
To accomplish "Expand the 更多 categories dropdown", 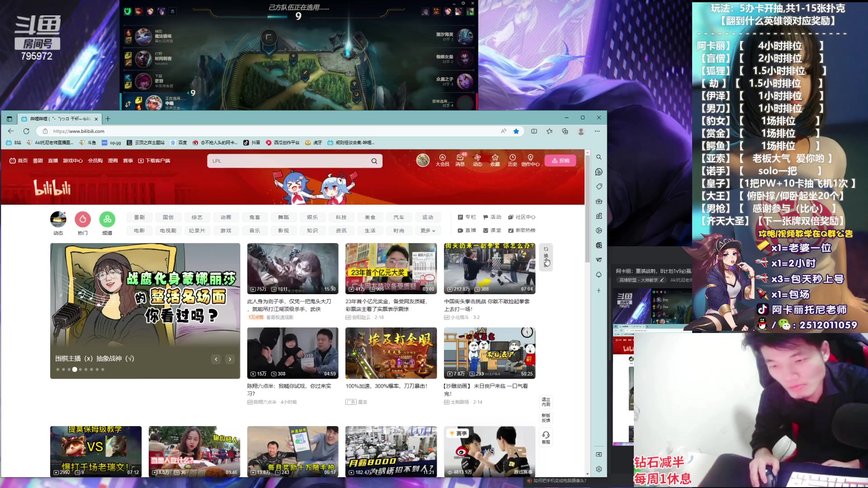I will click(x=428, y=230).
